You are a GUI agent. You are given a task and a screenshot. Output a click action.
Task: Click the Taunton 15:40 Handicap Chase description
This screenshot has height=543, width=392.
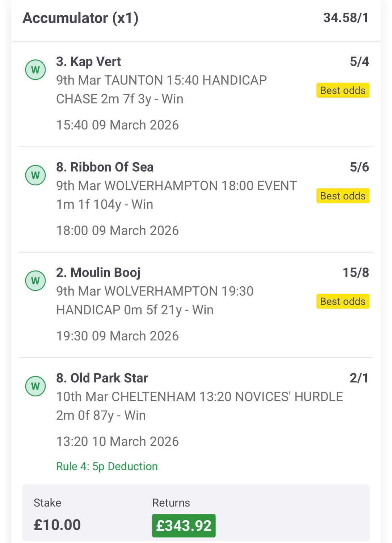pos(161,89)
